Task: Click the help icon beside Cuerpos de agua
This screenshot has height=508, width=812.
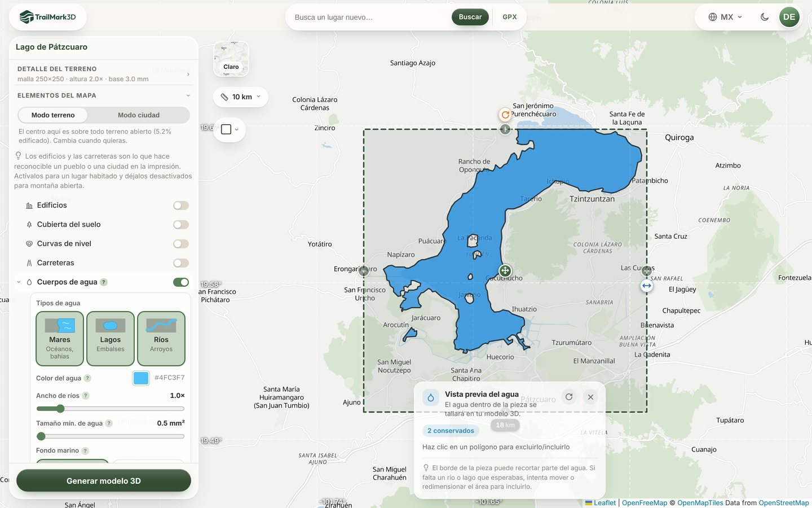Action: click(104, 282)
